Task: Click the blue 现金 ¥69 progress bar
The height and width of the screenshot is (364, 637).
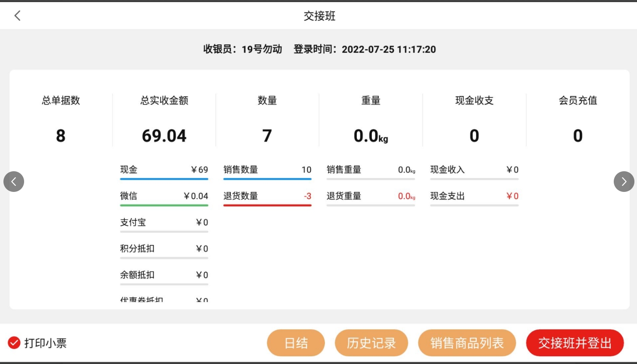Action: tap(164, 179)
